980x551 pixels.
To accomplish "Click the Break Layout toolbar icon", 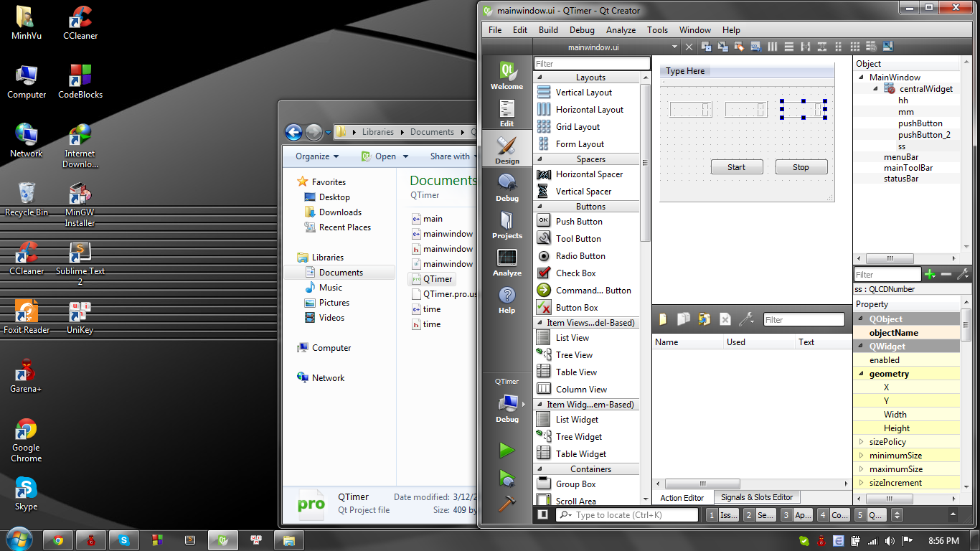I will 871,47.
